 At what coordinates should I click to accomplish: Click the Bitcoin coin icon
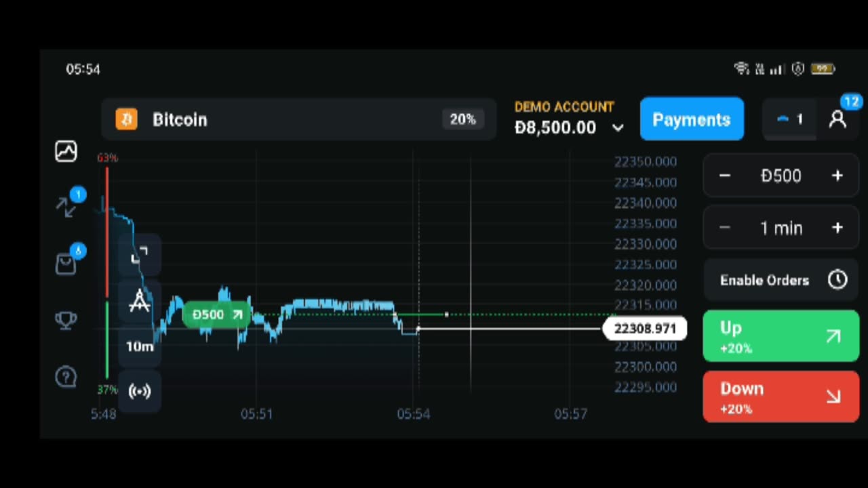point(126,119)
